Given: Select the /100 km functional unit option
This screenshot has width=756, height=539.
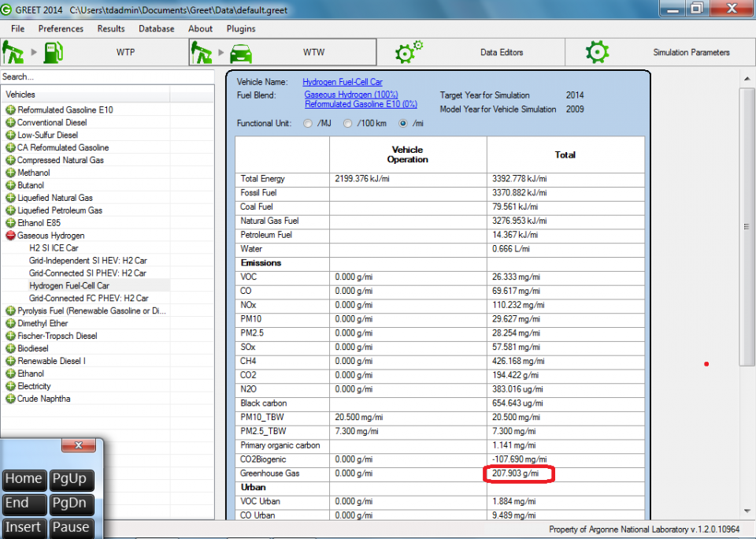Looking at the screenshot, I should pyautogui.click(x=347, y=124).
